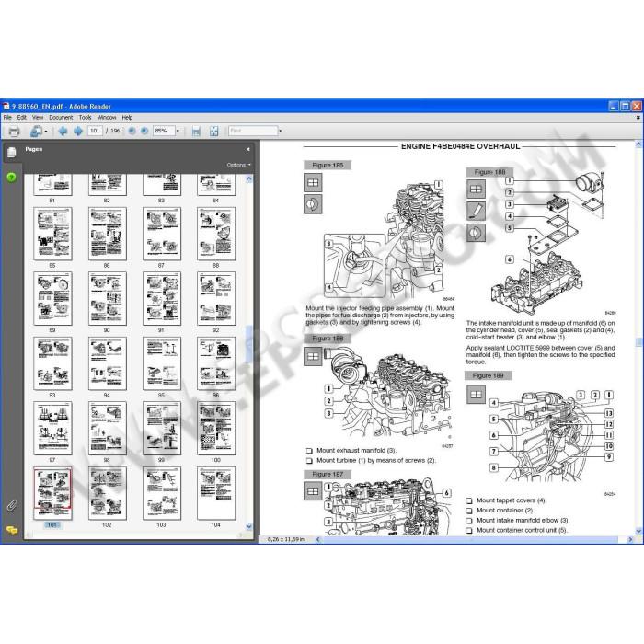Close the Pages panel with X
Viewport: 644px width, 644px height.
pos(248,149)
